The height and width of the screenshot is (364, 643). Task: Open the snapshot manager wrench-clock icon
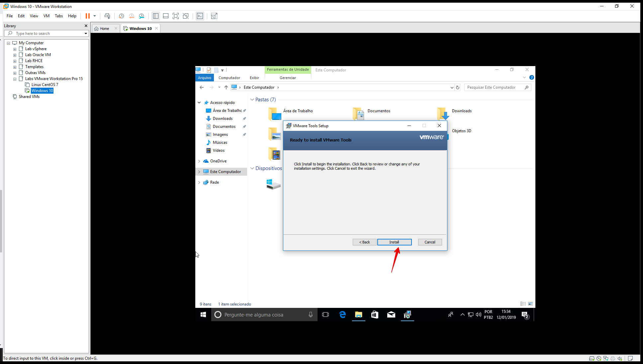pos(142,16)
